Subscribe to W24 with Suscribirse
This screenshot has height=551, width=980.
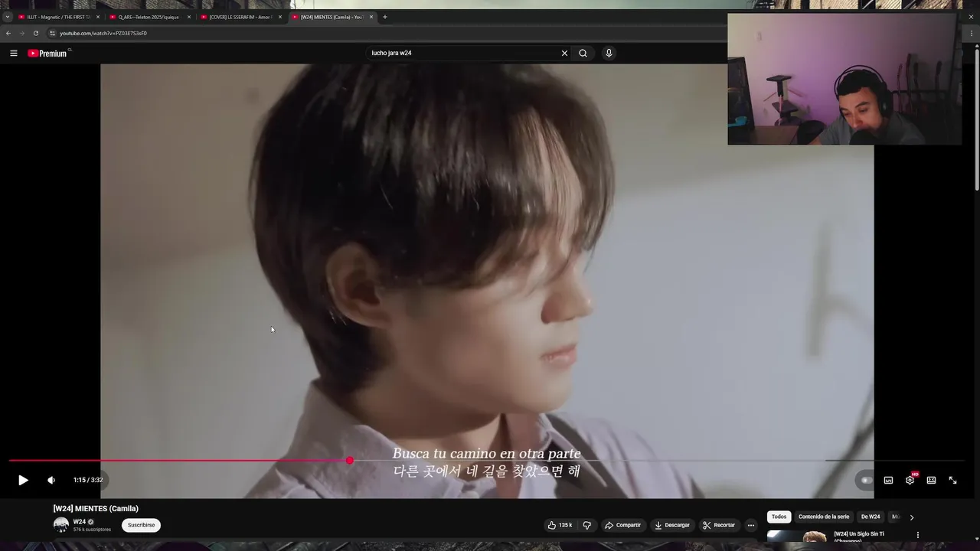click(141, 525)
